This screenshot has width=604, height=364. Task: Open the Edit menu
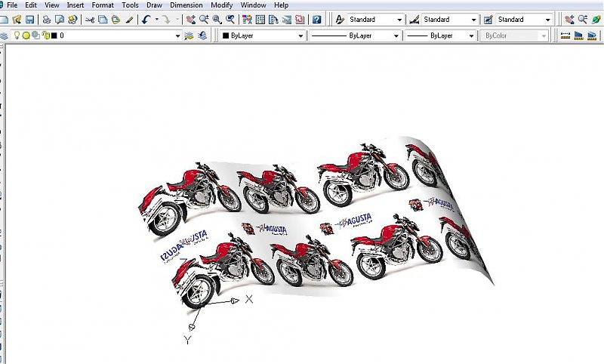[31, 5]
